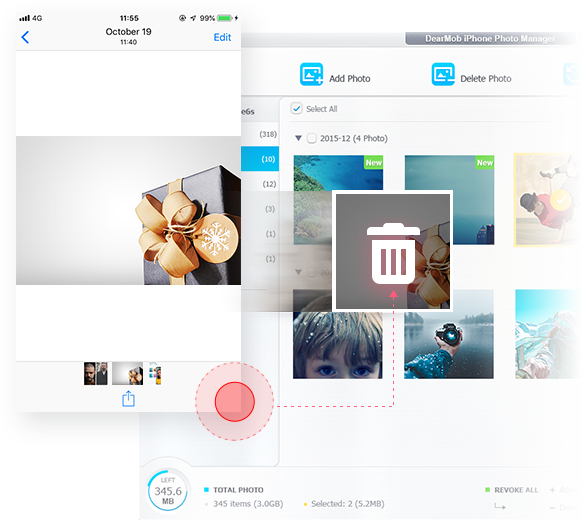Tap the iOS share icon
Screen dimensions: 582x520
pos(128,399)
